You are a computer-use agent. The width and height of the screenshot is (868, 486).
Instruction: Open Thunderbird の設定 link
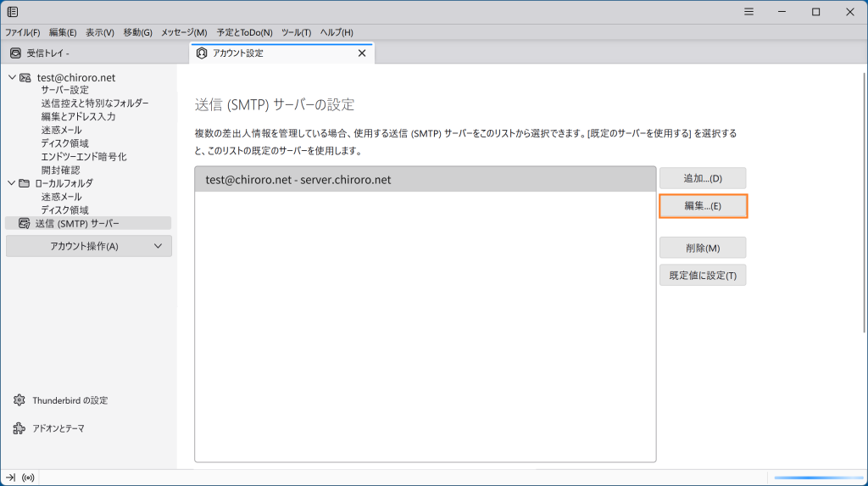click(70, 400)
